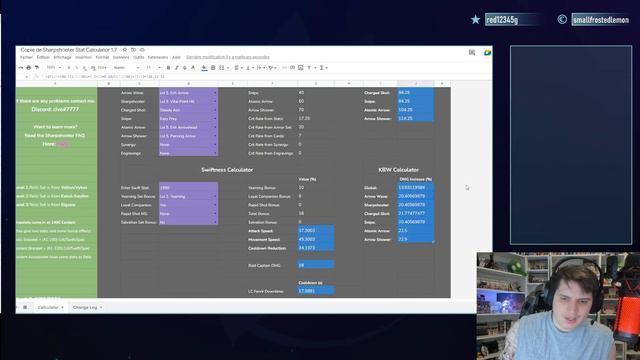The image size is (640, 360).
Task: Undo the last edit via toolbar arrow
Action: (21, 68)
